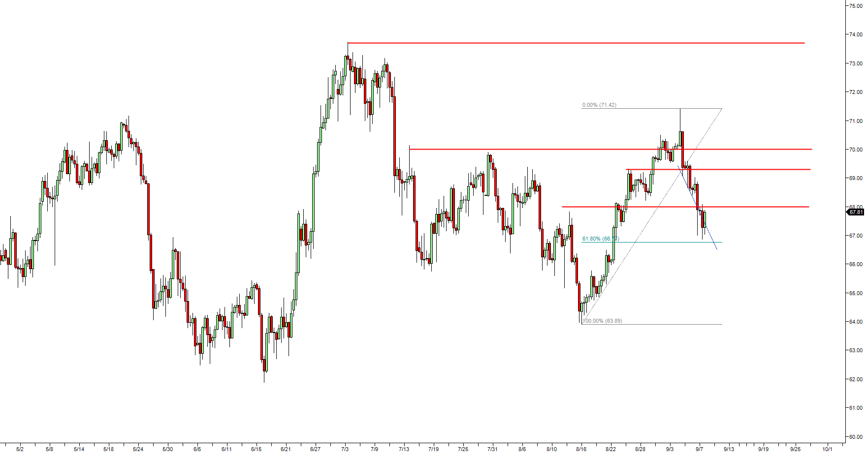Image resolution: width=868 pixels, height=456 pixels.
Task: Click the 5/18 date axis label
Action: [108, 449]
